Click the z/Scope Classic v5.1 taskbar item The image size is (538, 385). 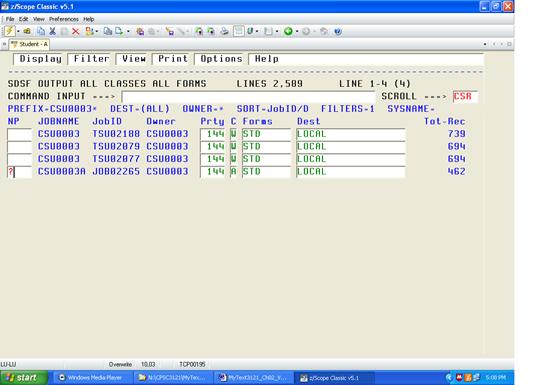[x=334, y=378]
